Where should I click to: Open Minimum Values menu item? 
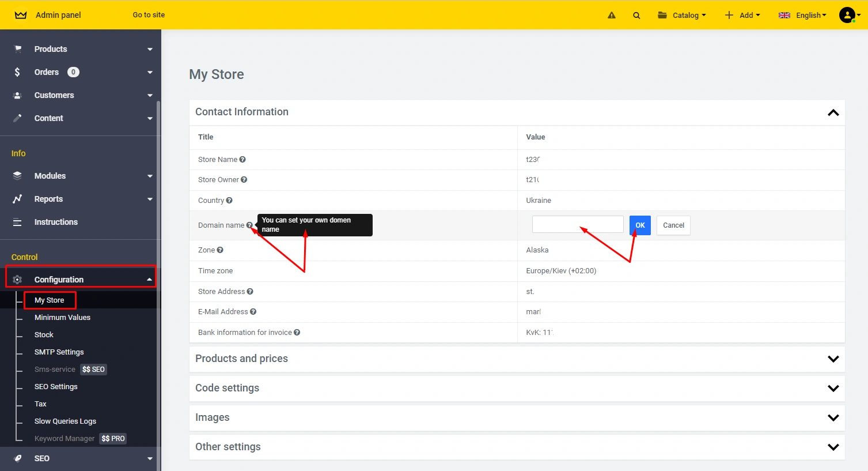point(62,318)
